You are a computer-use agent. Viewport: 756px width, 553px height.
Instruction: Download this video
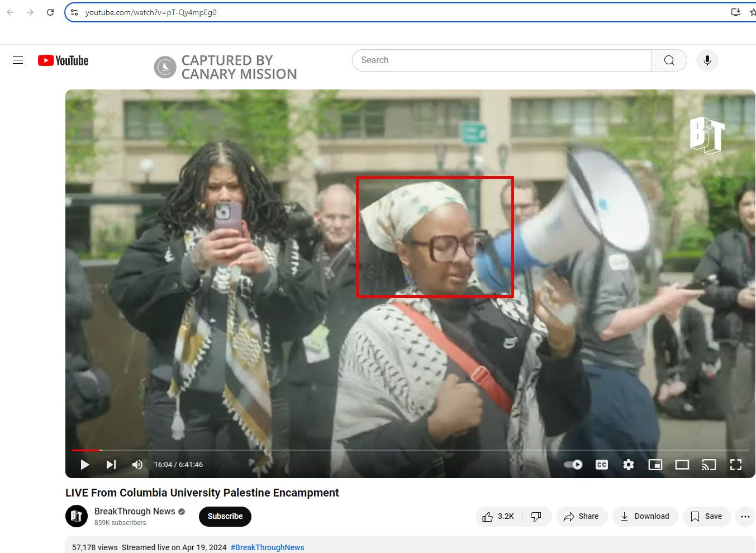(645, 517)
